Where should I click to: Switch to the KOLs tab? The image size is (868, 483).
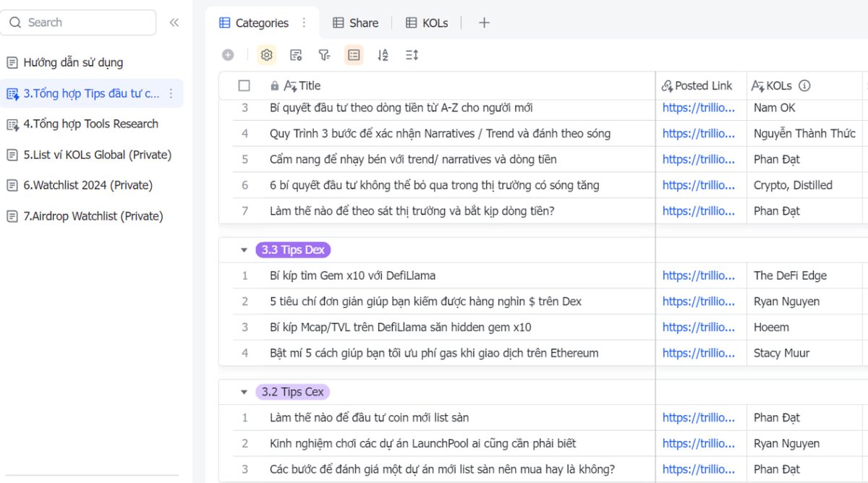427,22
